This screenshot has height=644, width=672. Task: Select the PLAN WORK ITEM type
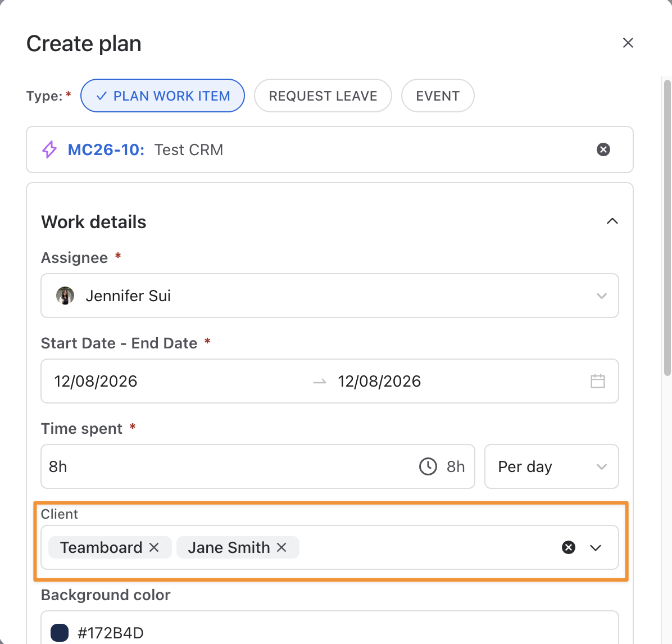(x=162, y=96)
